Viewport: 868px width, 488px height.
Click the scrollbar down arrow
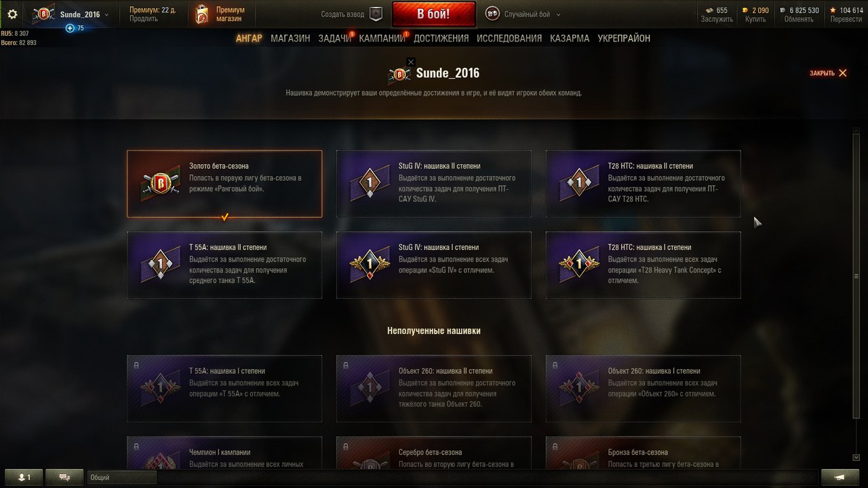tap(856, 457)
